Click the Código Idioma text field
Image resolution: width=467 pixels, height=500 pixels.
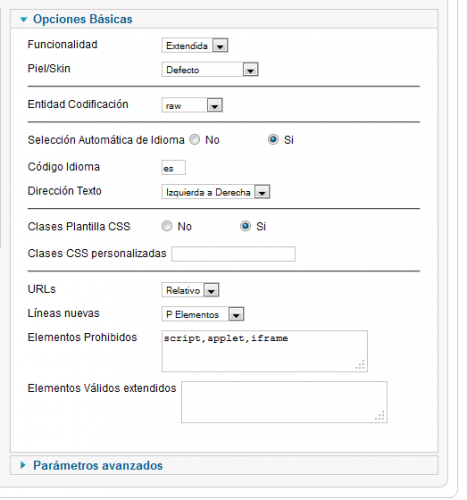[174, 168]
